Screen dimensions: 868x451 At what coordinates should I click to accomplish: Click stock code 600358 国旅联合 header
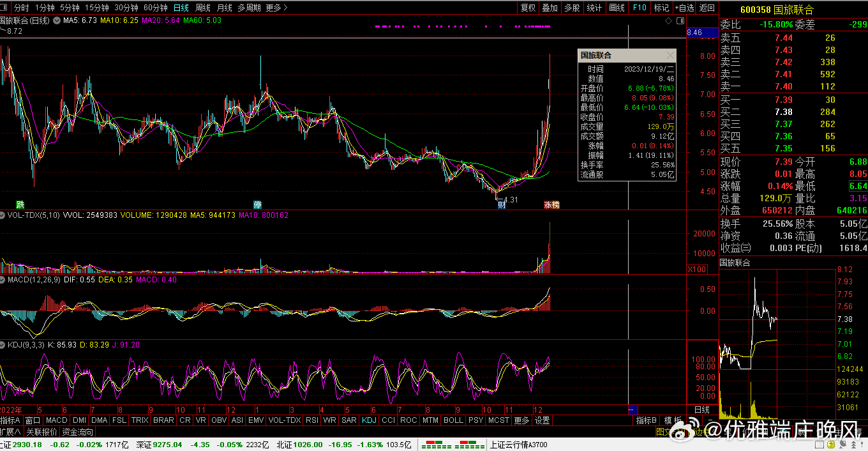[777, 10]
